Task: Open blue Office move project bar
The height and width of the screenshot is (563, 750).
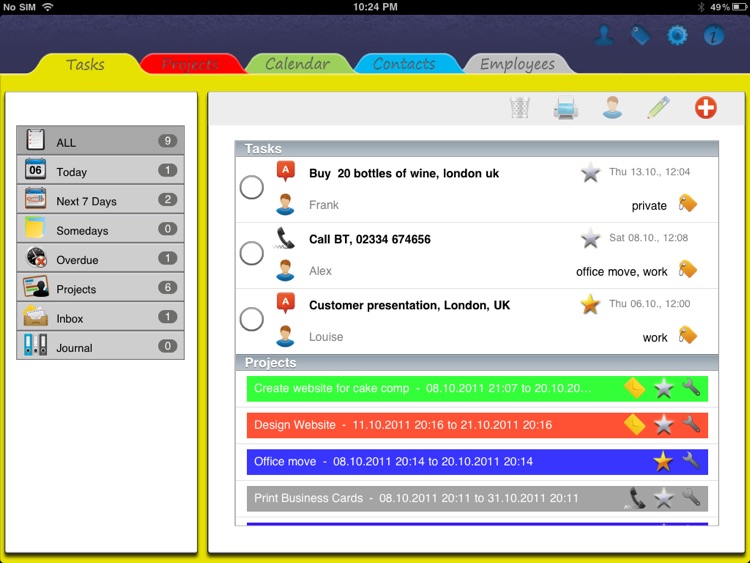Action: pyautogui.click(x=477, y=462)
